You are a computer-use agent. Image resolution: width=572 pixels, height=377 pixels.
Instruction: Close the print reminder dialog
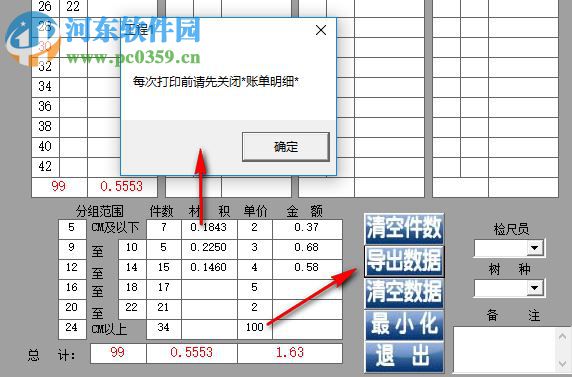321,30
